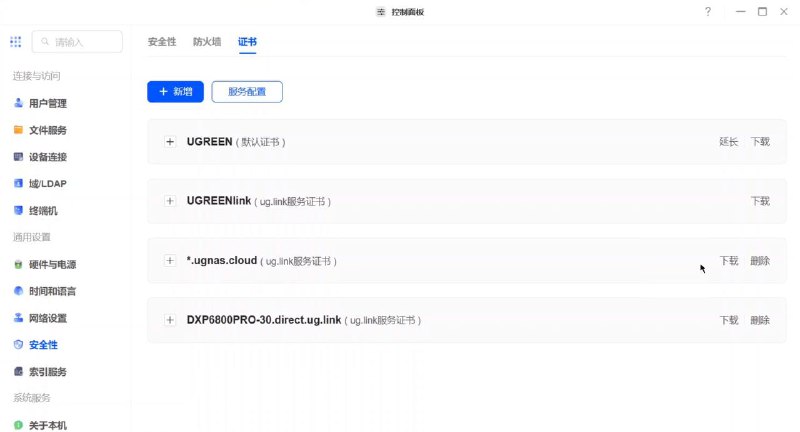This screenshot has width=800, height=432.
Task: Click the *.ugnas.cloud certificate name
Action: [x=221, y=261]
